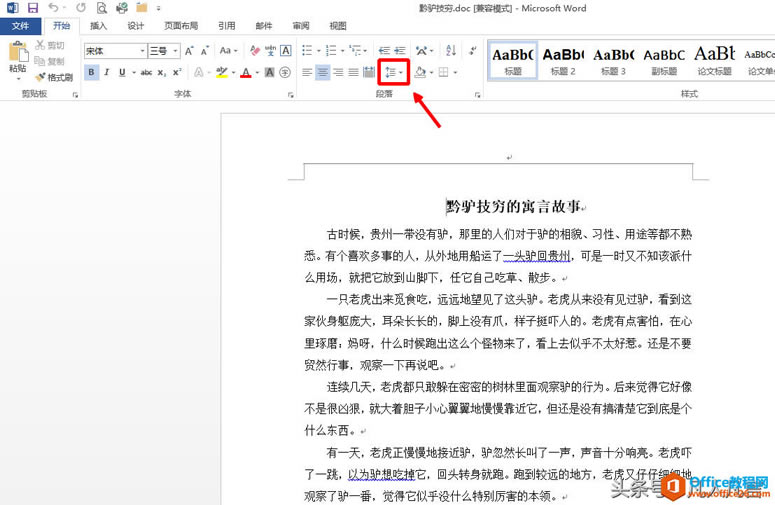Switch to the View (视图) tab

click(x=338, y=26)
